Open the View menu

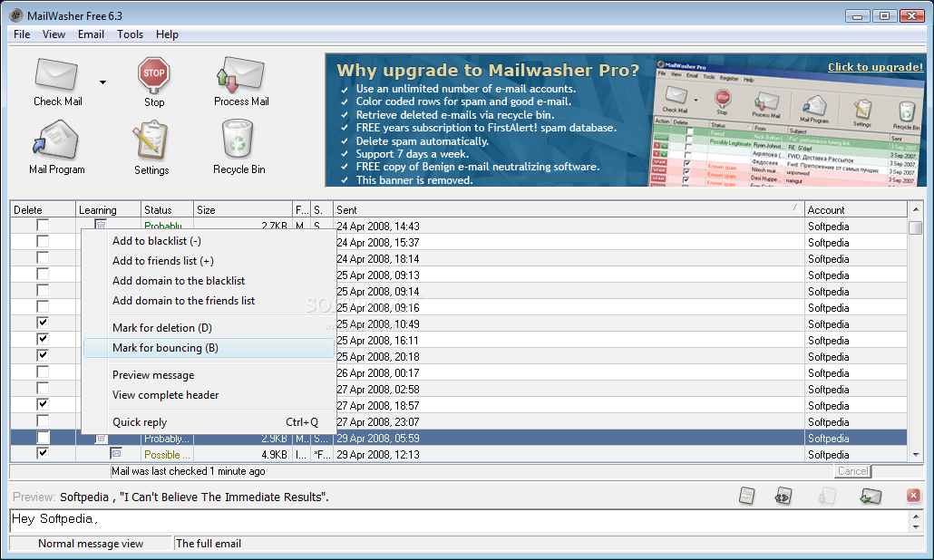54,34
